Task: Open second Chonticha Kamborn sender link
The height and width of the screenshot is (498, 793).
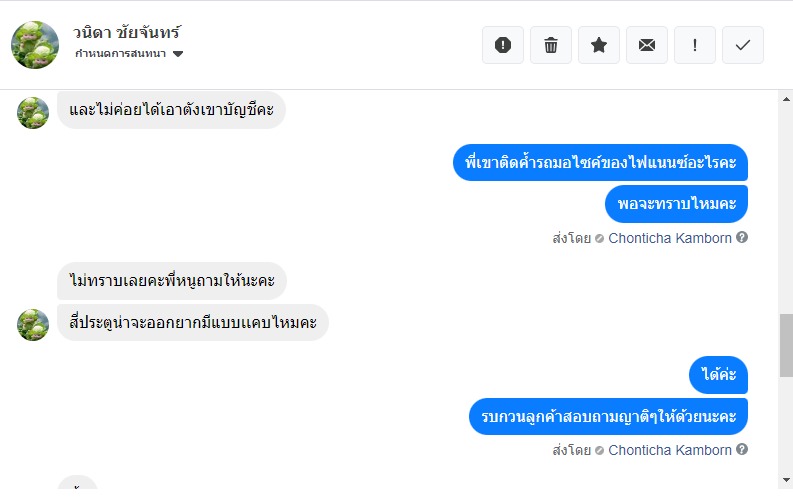Action: pos(669,450)
